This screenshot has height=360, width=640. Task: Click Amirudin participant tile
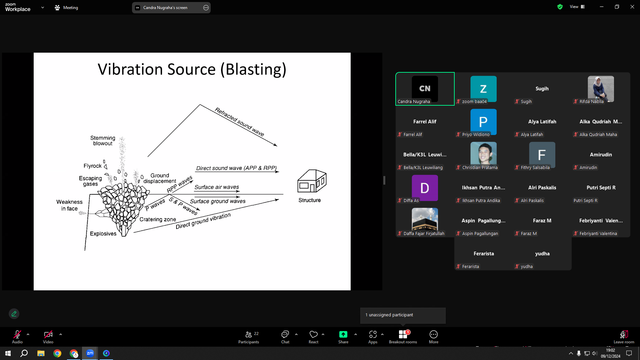point(600,155)
